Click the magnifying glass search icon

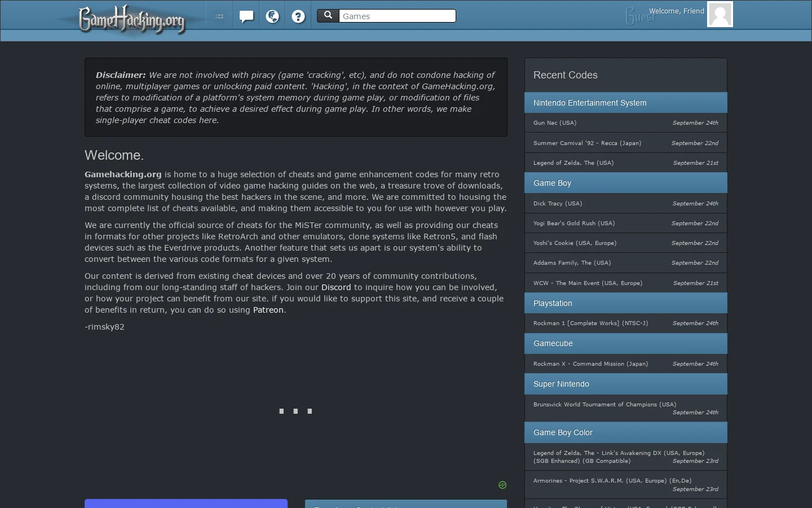(x=328, y=16)
